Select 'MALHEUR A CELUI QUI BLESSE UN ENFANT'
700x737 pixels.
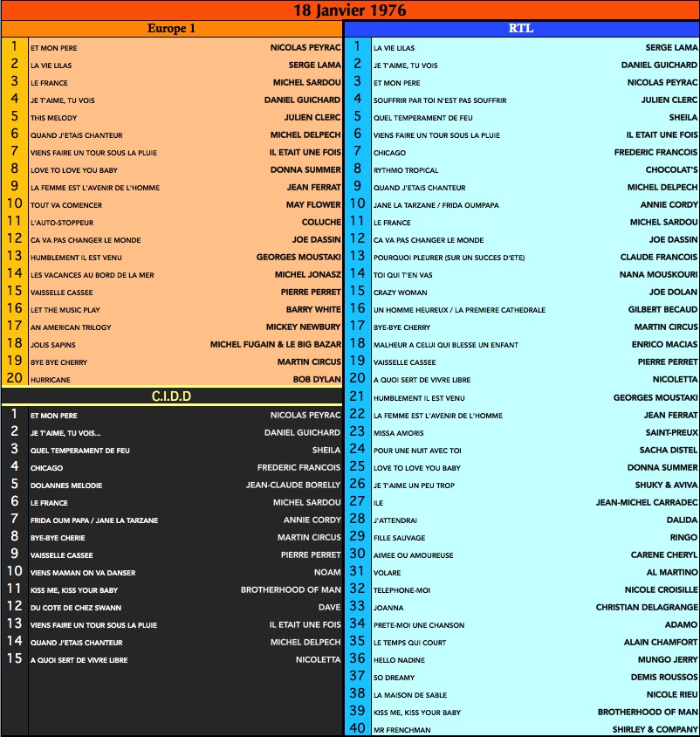tap(446, 345)
